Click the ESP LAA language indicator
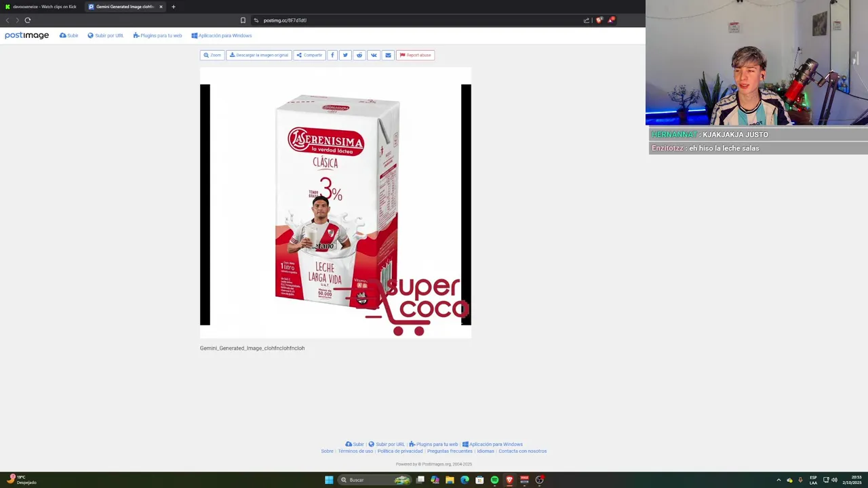 [813, 480]
